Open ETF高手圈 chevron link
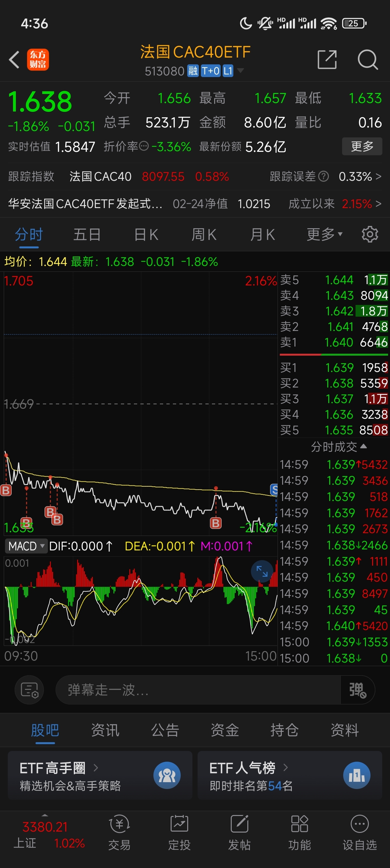390x868 pixels. coord(96,768)
